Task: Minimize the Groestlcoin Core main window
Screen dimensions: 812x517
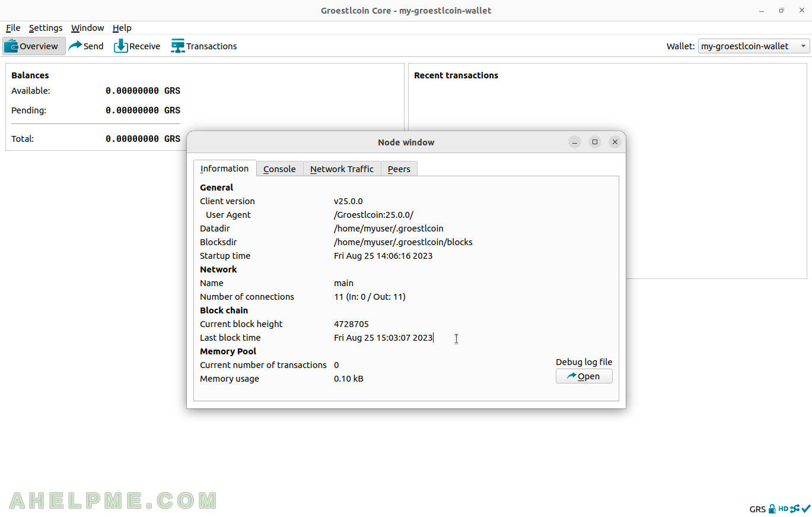Action: point(762,10)
